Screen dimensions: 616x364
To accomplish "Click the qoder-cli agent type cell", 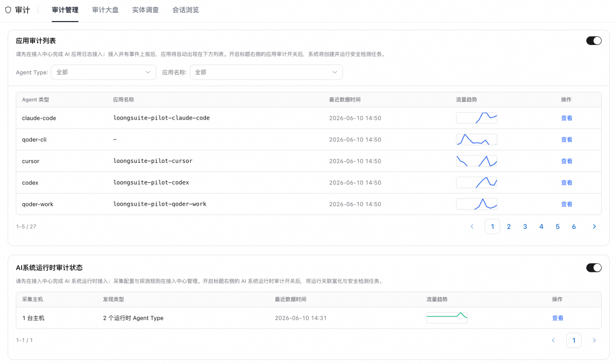I will click(x=34, y=140).
